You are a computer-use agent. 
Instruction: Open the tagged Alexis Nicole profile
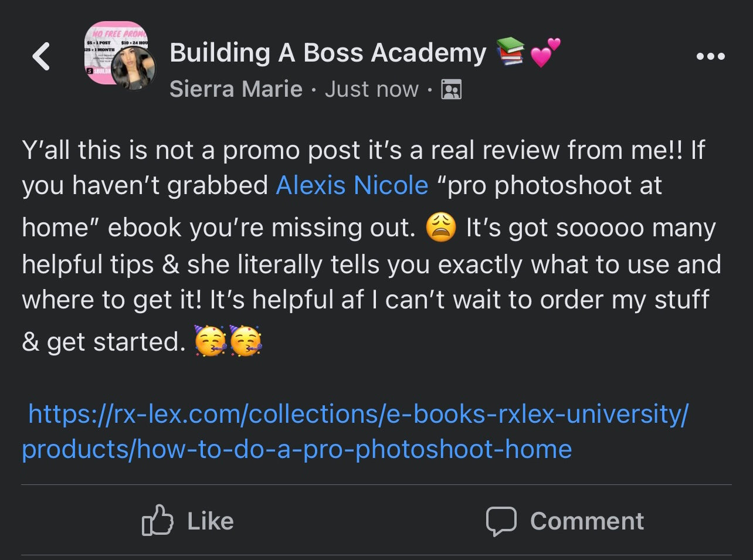(x=352, y=185)
